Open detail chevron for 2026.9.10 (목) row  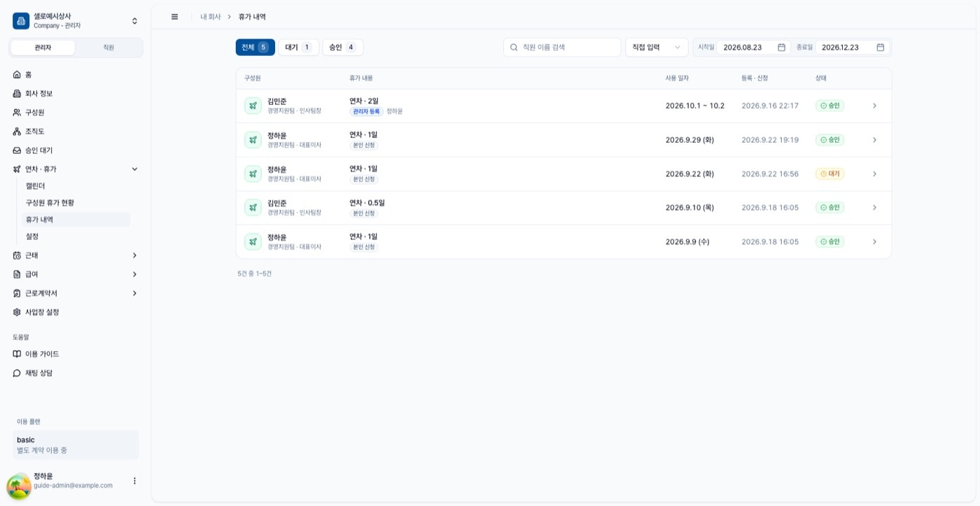pyautogui.click(x=874, y=208)
